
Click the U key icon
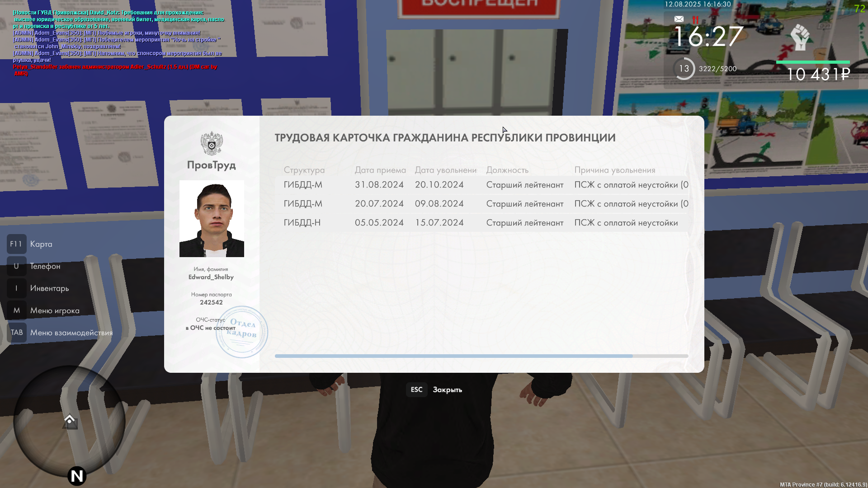point(16,266)
